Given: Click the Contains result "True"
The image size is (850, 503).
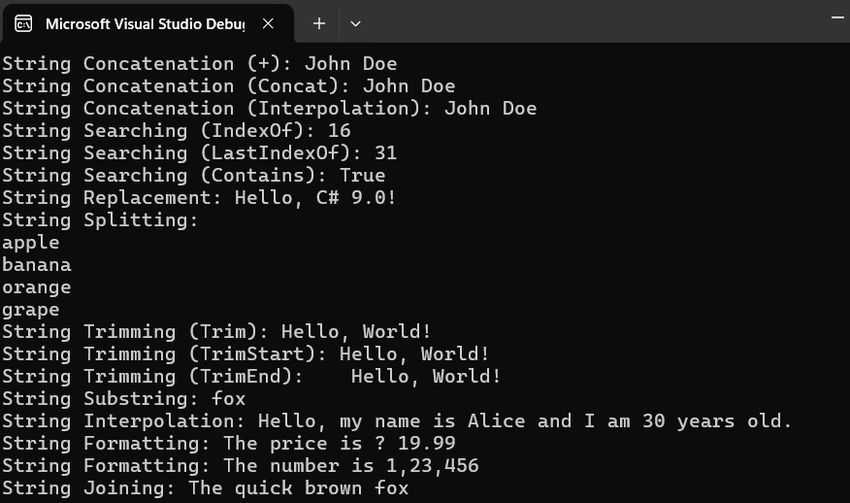Looking at the screenshot, I should coord(362,176).
